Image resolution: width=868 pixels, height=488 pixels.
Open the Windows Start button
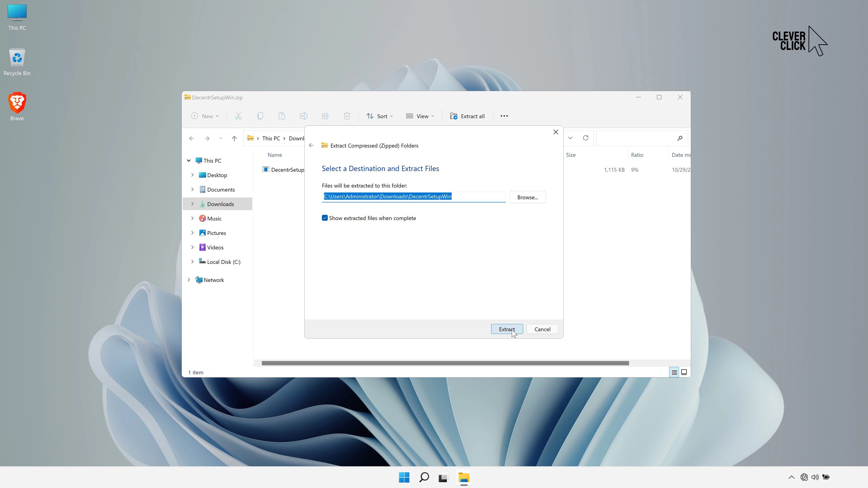(404, 477)
